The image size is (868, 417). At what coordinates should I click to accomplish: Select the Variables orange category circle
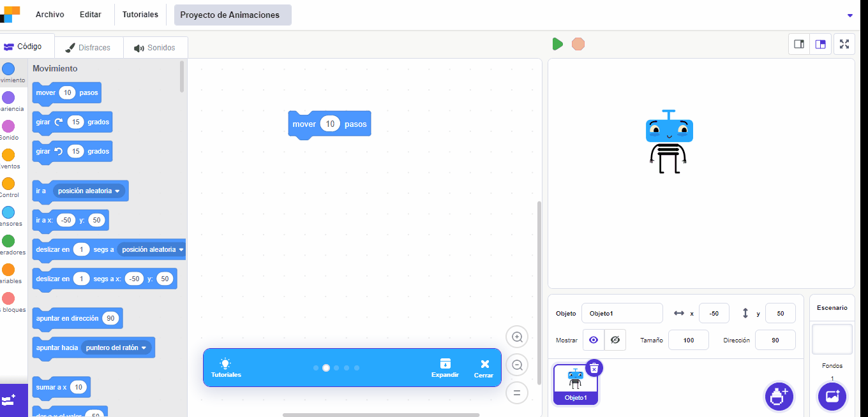tap(8, 270)
